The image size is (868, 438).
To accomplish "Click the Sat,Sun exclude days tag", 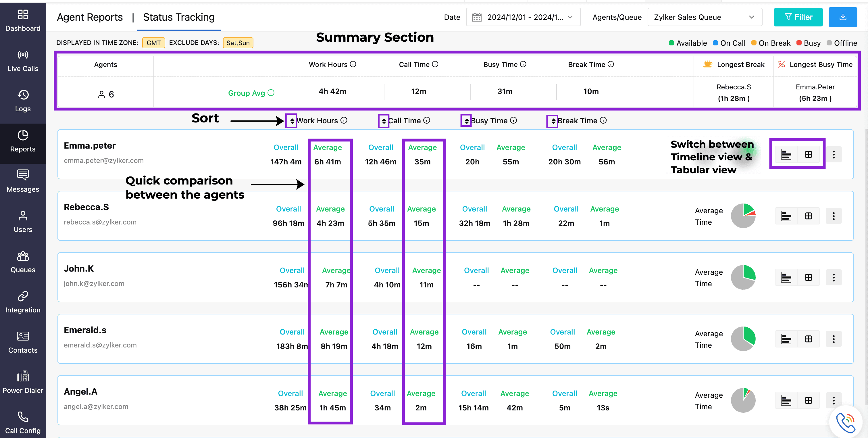I will coord(238,43).
